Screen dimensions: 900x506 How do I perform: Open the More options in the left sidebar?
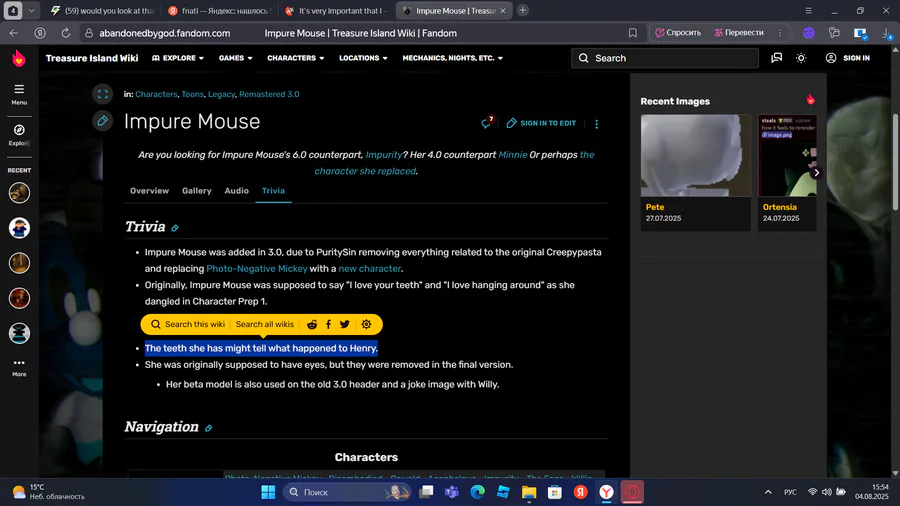click(19, 368)
